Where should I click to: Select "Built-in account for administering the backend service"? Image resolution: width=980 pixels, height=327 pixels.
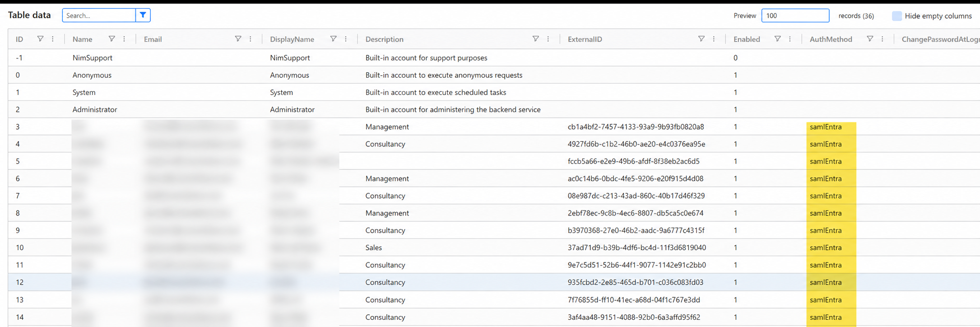[453, 109]
